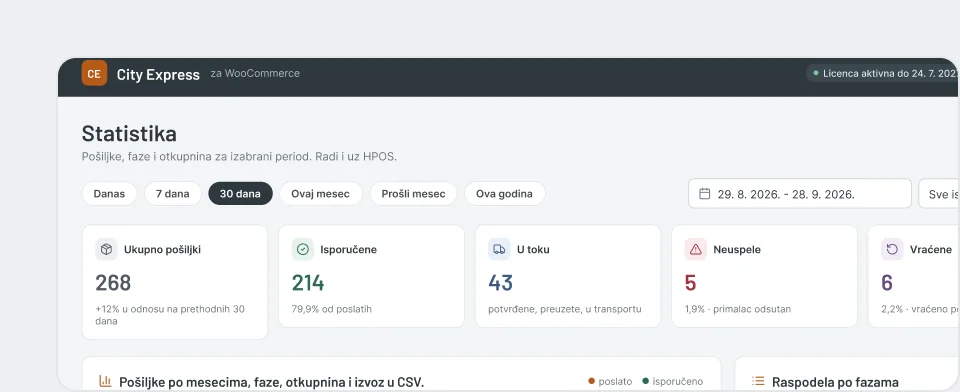Viewport: 960px width, 392px height.
Task: Select the 30 dana period filter
Action: coord(240,194)
